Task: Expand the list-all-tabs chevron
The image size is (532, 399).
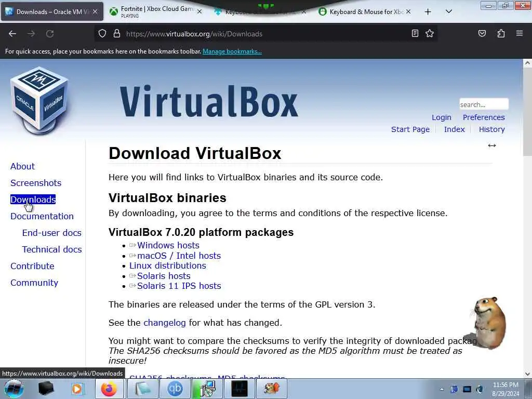Action: (448, 11)
